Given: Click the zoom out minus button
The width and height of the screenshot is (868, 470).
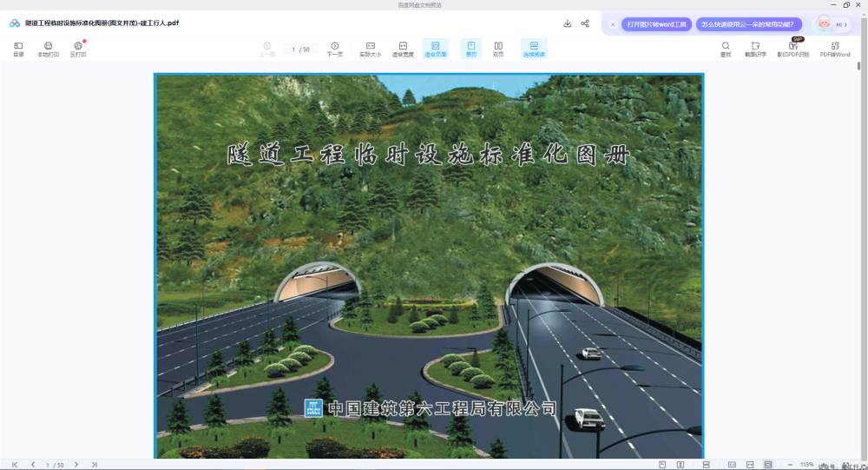Looking at the screenshot, I should (x=790, y=465).
